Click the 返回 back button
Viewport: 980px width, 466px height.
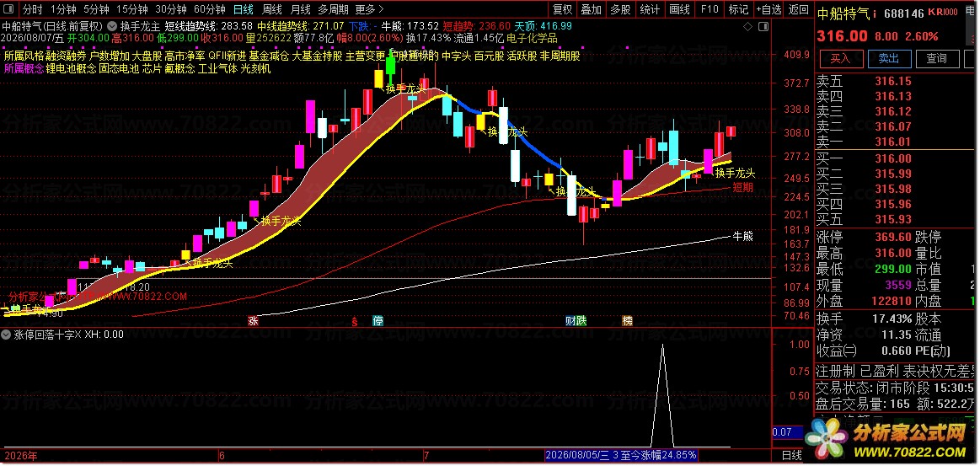pos(798,9)
